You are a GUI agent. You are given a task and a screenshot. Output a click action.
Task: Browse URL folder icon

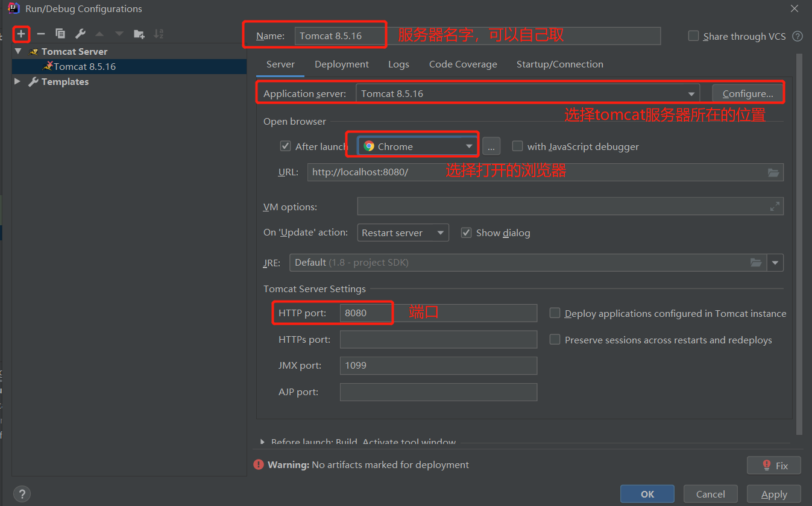click(x=773, y=172)
